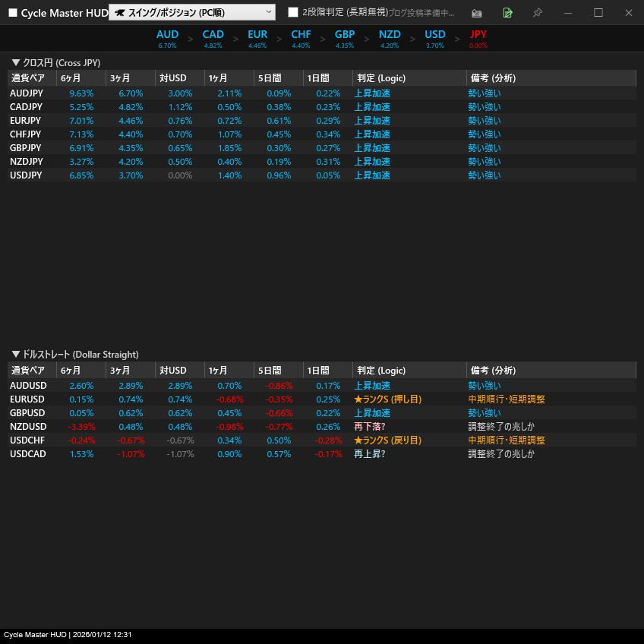This screenshot has height=644, width=644.
Task: Select AUD in the currency strength bar
Action: tap(167, 35)
